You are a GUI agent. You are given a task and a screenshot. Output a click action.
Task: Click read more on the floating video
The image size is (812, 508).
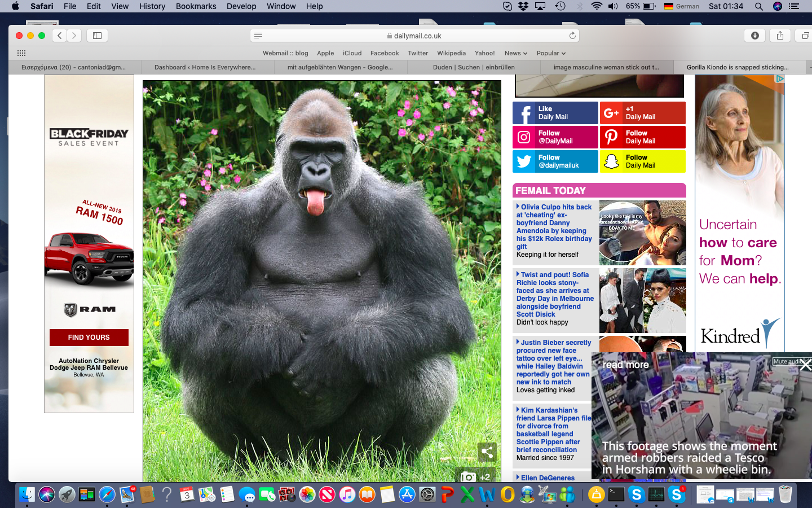click(x=625, y=365)
